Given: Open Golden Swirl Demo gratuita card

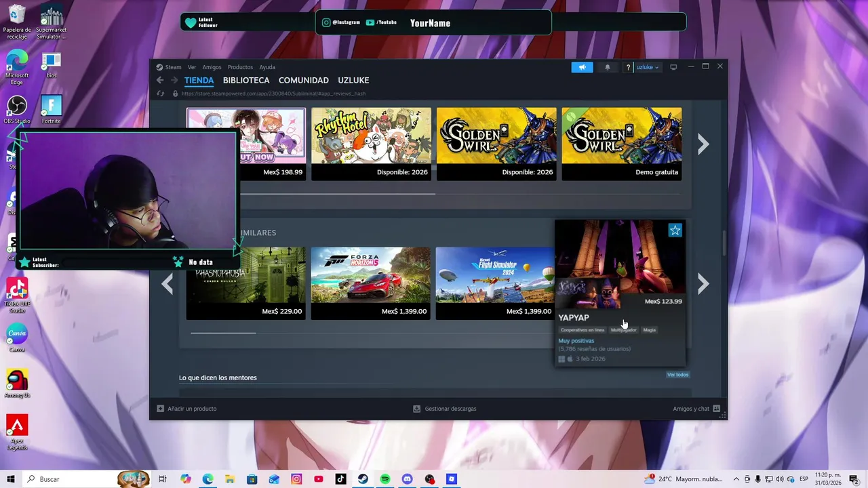Looking at the screenshot, I should point(622,144).
